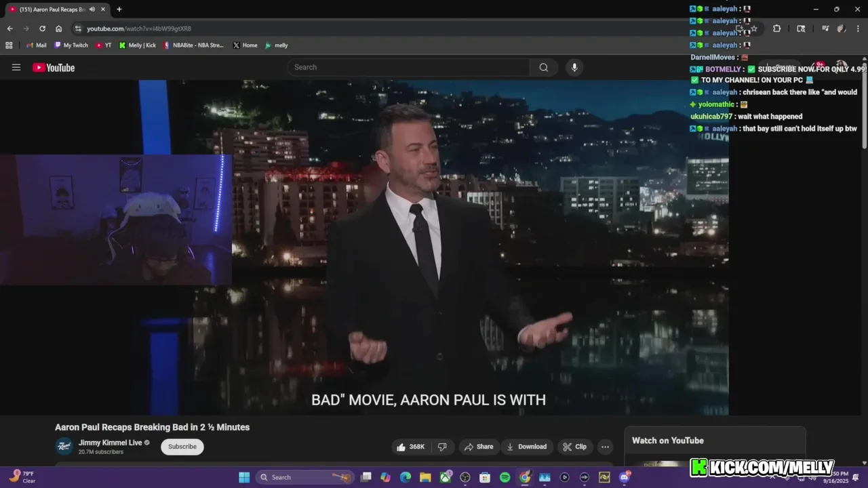Viewport: 868px width, 488px height.
Task: Open the browser extensions puzzle icon
Action: [x=776, y=28]
